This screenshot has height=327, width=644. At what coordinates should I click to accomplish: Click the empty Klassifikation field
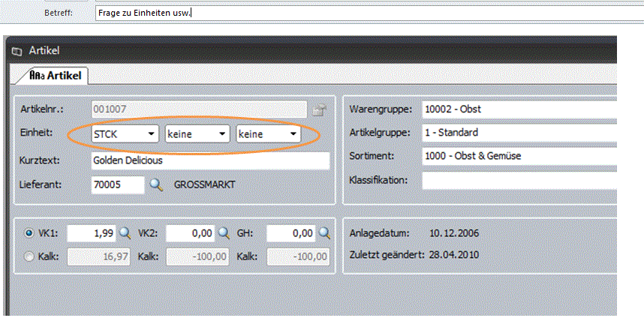pyautogui.click(x=518, y=180)
